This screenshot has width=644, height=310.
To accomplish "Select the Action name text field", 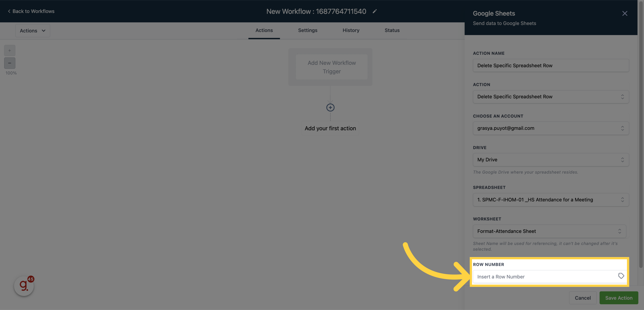I will [x=551, y=65].
